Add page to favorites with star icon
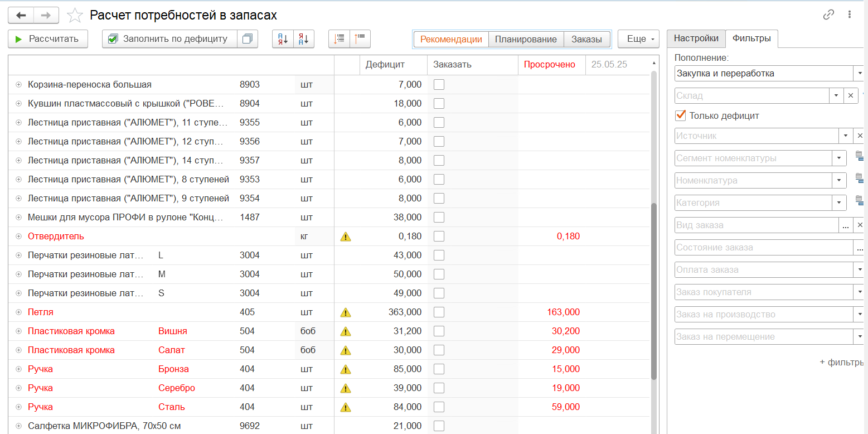868x434 pixels. [75, 16]
